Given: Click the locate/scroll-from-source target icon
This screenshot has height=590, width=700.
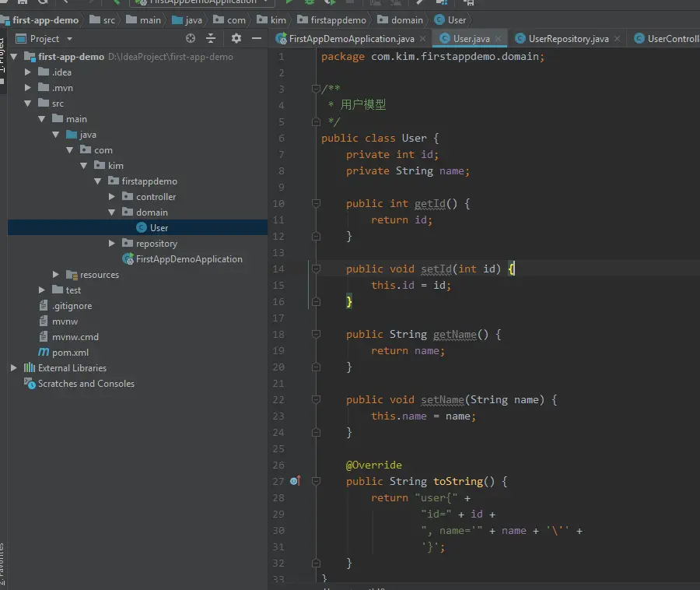Looking at the screenshot, I should pos(191,38).
